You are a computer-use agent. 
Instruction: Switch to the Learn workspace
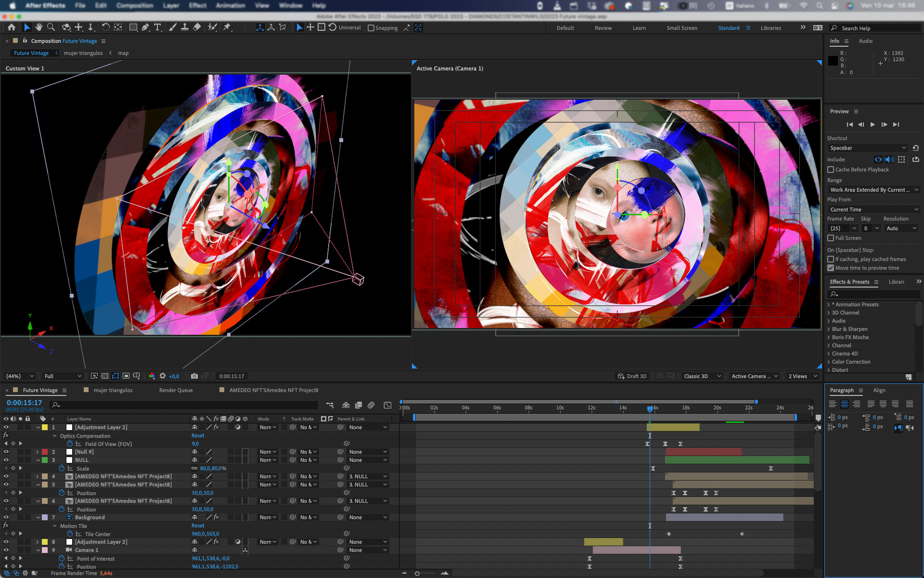[639, 28]
